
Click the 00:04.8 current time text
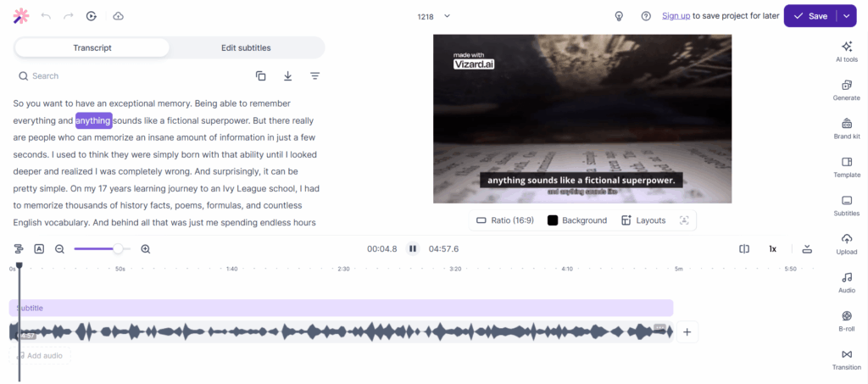coord(382,249)
